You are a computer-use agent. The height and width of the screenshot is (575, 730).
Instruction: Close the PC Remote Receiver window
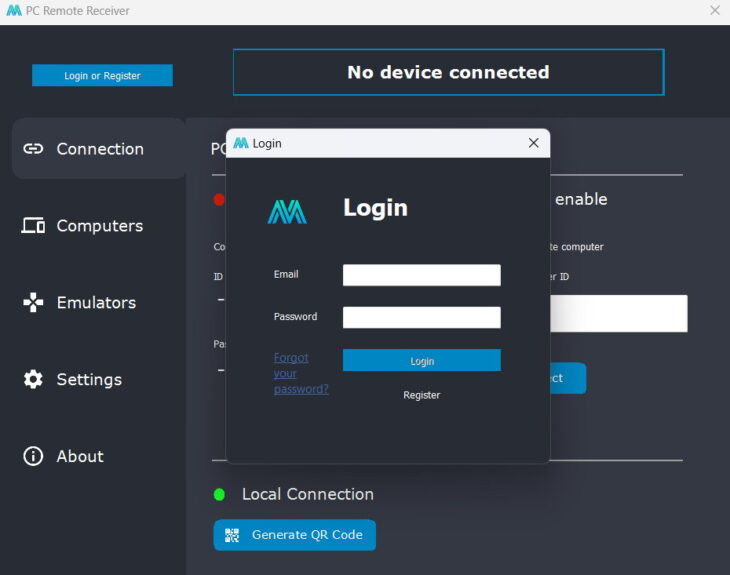pyautogui.click(x=715, y=10)
